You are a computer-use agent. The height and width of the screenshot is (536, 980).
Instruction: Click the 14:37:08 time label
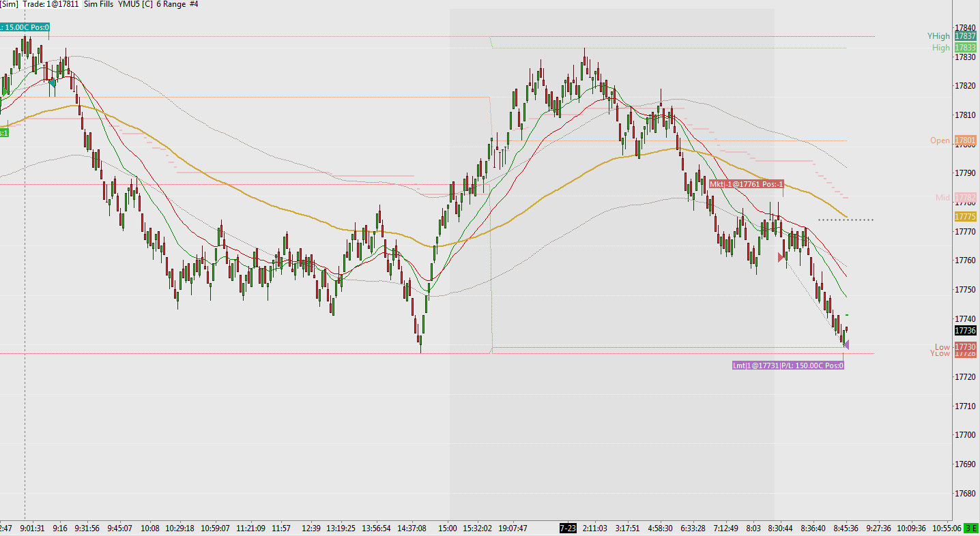[412, 528]
